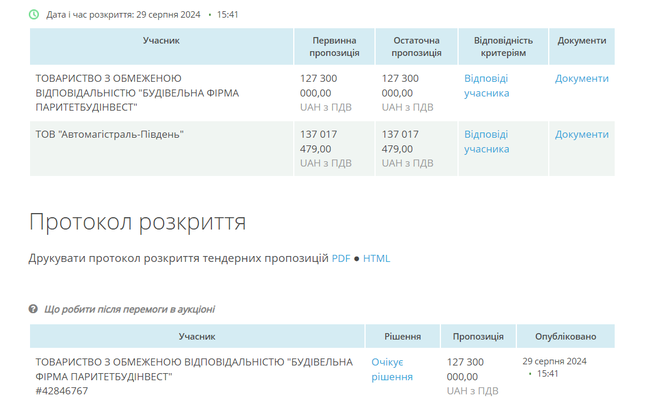Click the 'Пропозиція' column header in lower table
This screenshot has height=412, width=650.
pyautogui.click(x=478, y=337)
